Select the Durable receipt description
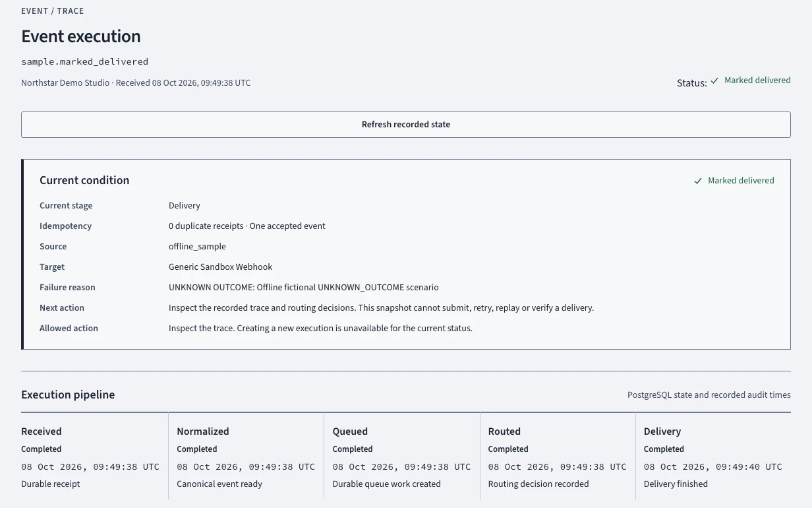The width and height of the screenshot is (812, 508). coord(51,484)
